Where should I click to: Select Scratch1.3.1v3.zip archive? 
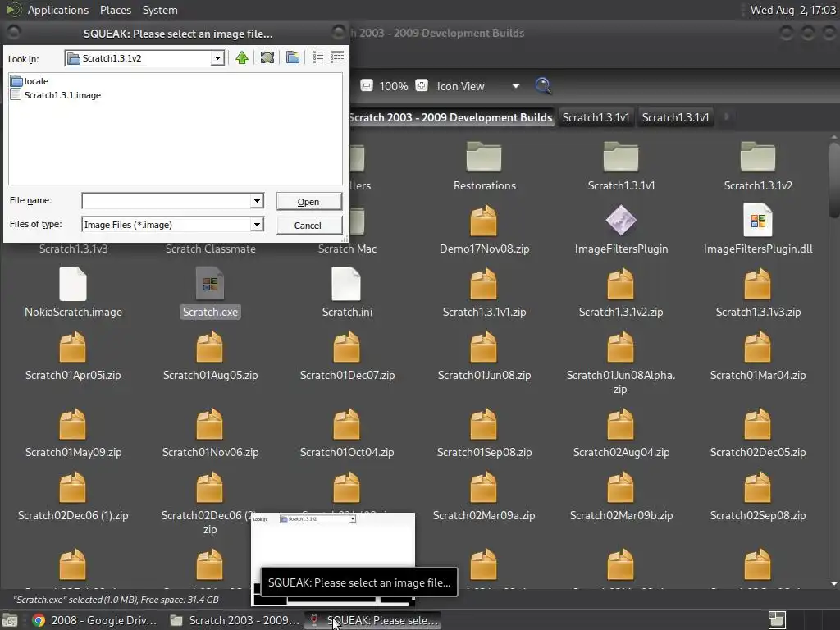tap(757, 293)
